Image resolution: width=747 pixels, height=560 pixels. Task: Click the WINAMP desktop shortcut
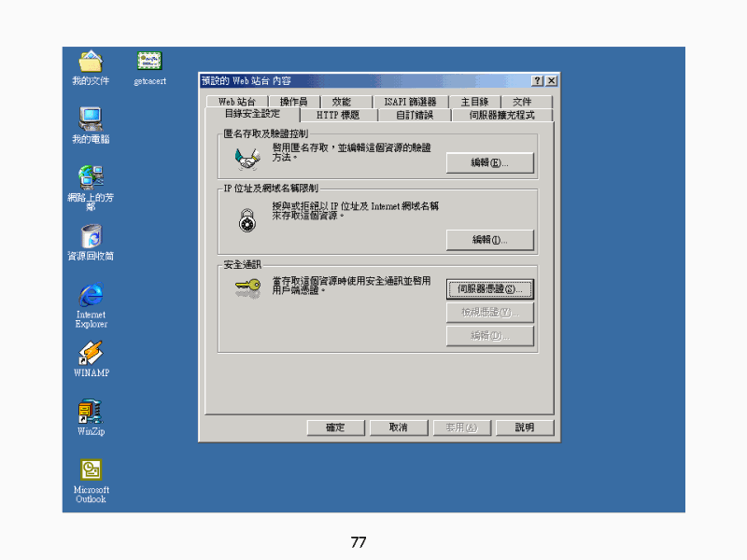click(x=91, y=353)
